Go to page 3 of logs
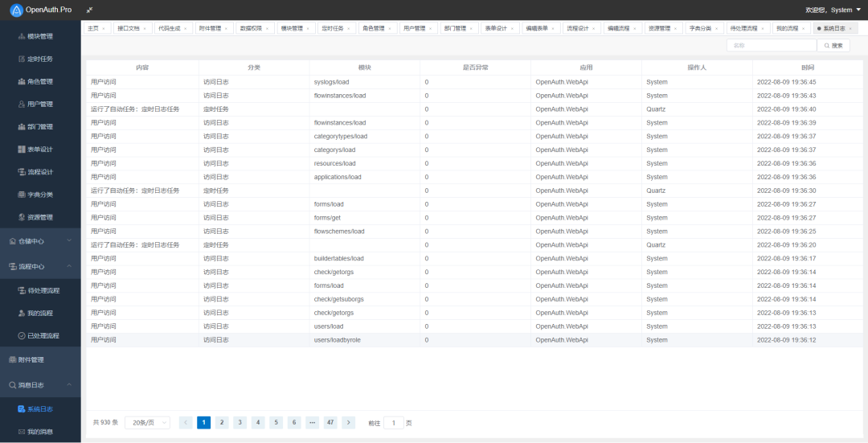868x443 pixels. tap(240, 423)
